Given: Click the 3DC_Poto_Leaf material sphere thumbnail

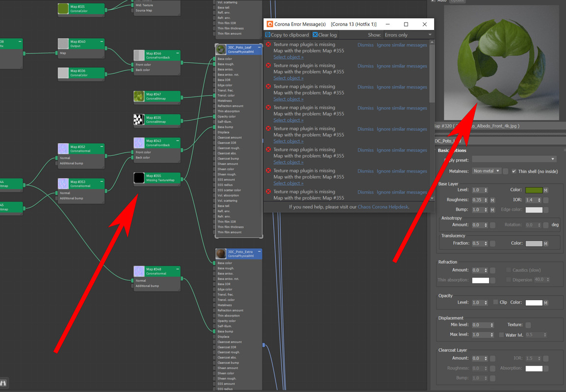Looking at the screenshot, I should [x=221, y=49].
